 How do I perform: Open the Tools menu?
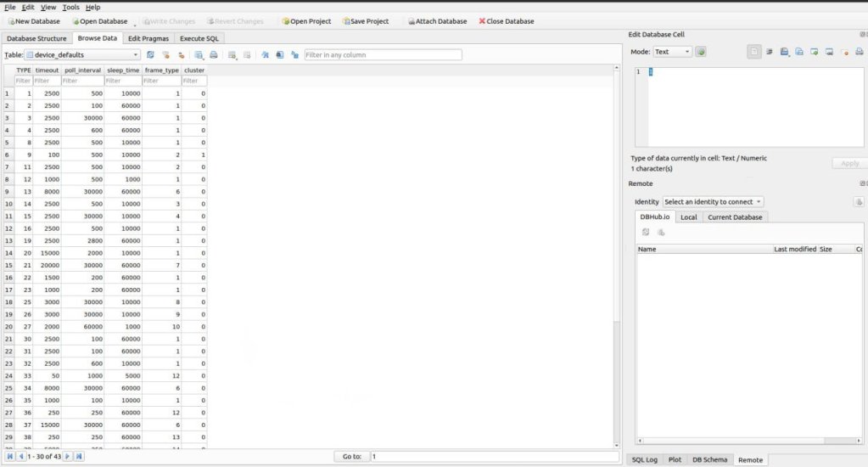tap(70, 7)
